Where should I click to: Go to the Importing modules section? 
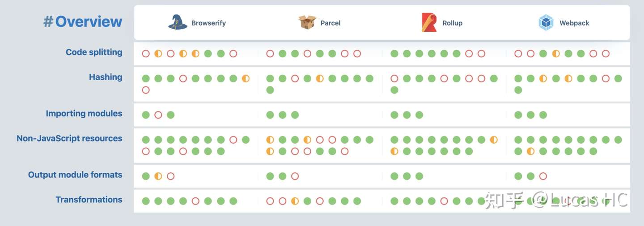click(84, 114)
